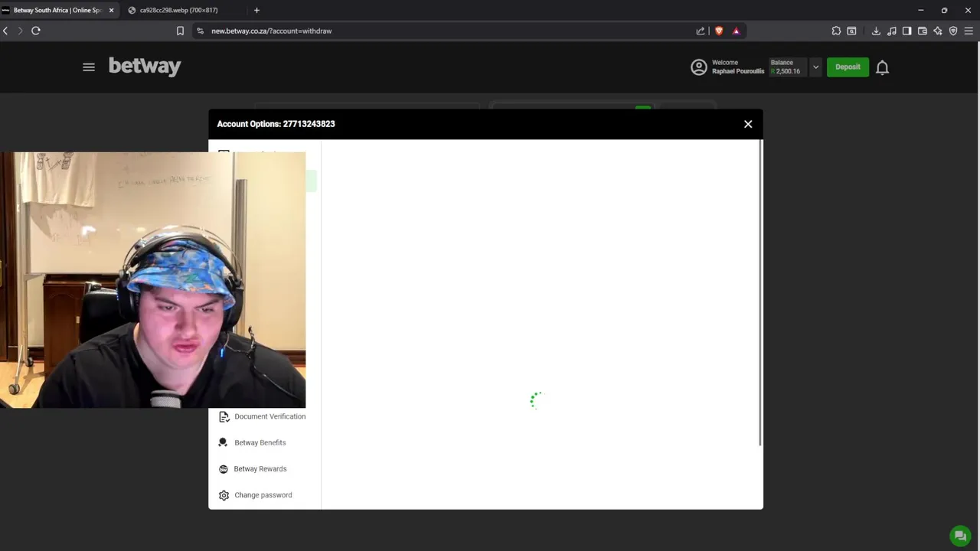Open browser extensions puzzle icon
This screenshot has height=551, width=980.
click(x=836, y=31)
